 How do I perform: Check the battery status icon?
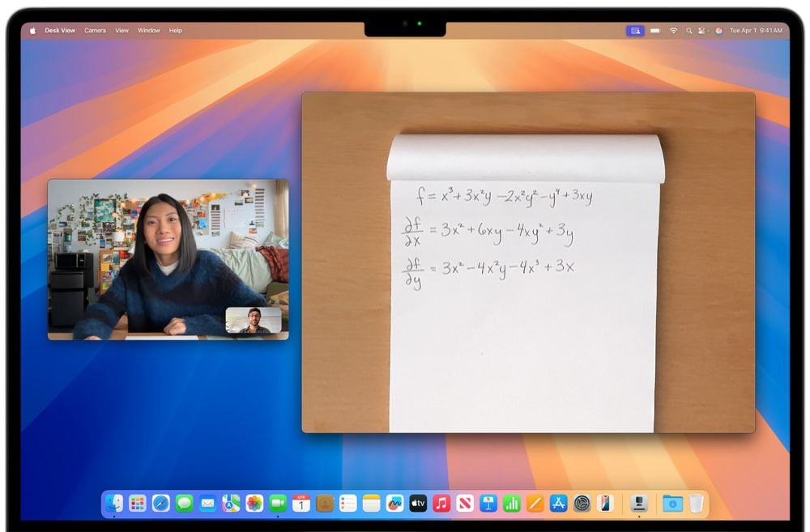[x=655, y=31]
